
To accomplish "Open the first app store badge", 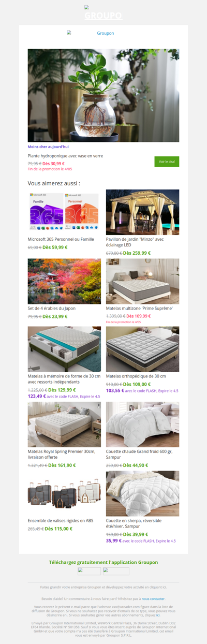I will click(x=89, y=571).
